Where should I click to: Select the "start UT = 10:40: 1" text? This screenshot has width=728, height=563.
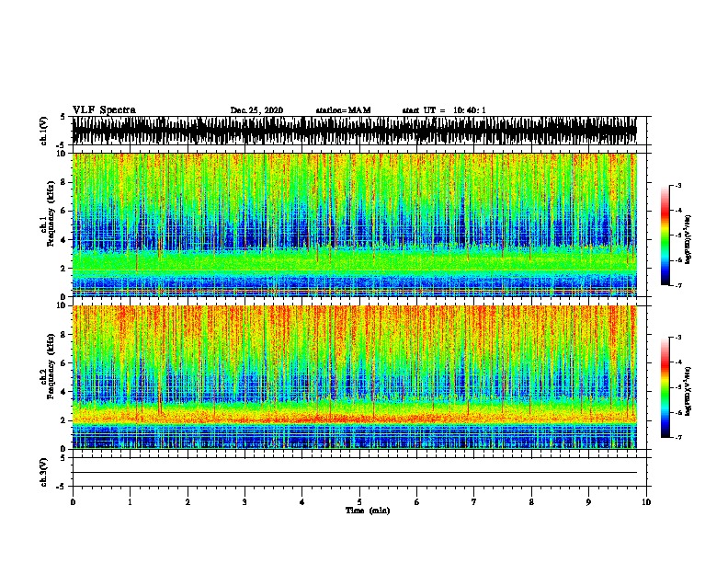444,110
